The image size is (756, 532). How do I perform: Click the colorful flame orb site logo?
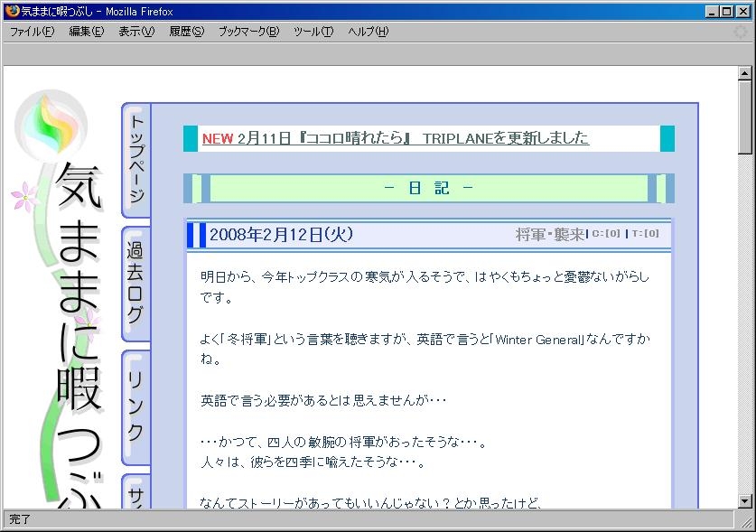tap(51, 126)
